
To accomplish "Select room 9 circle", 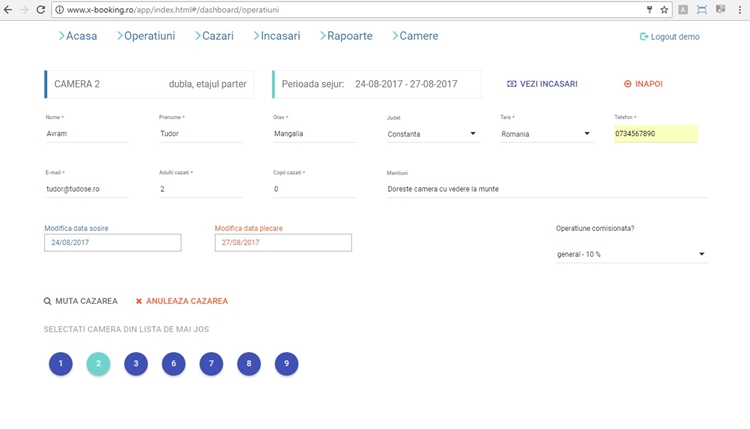I will (286, 364).
